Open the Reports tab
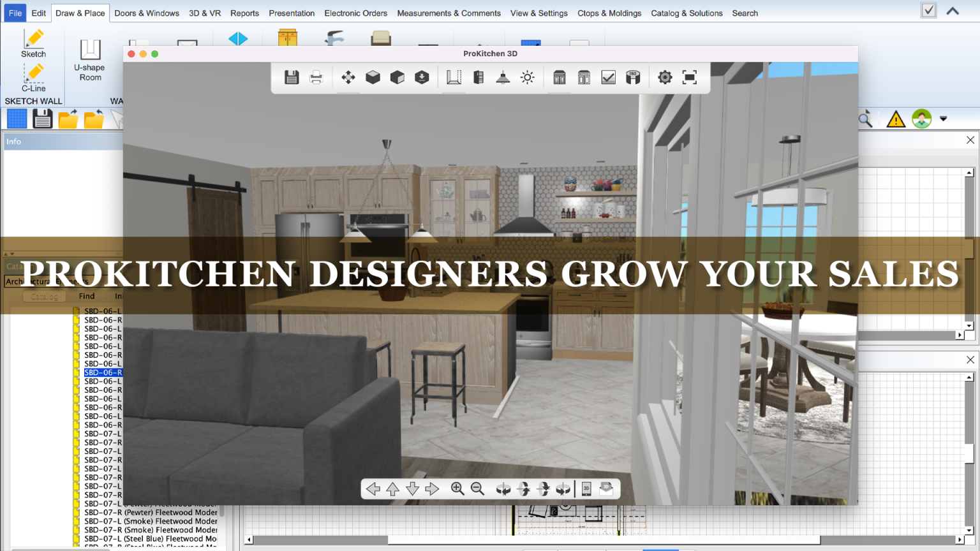 (x=244, y=13)
